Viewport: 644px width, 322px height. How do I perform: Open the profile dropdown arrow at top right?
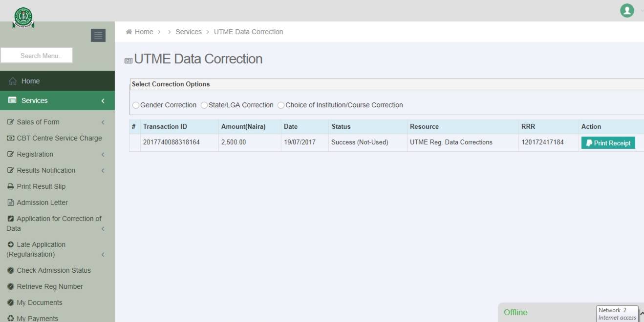[642, 11]
